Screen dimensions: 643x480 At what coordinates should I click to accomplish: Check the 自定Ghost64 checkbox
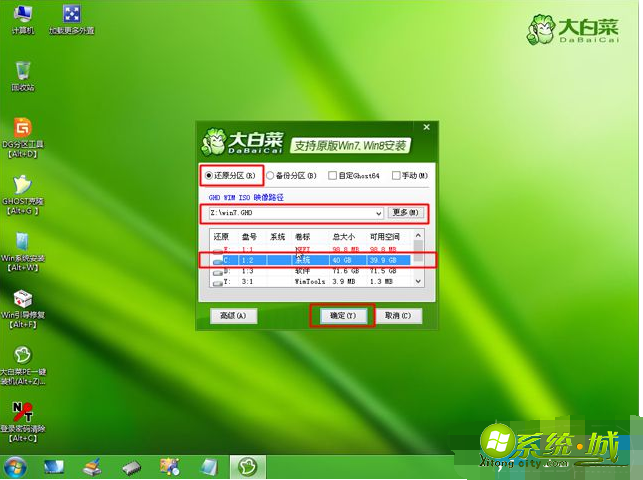(332, 176)
